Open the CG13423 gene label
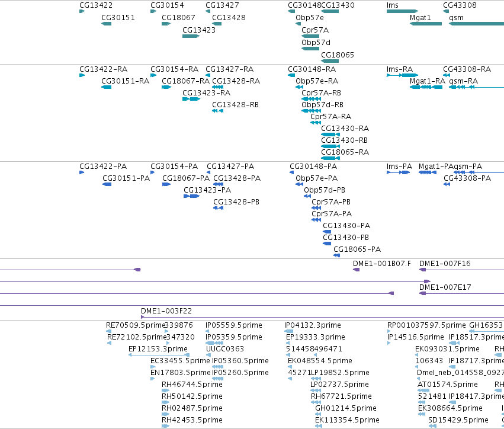This screenshot has height=429, width=504. click(x=199, y=30)
